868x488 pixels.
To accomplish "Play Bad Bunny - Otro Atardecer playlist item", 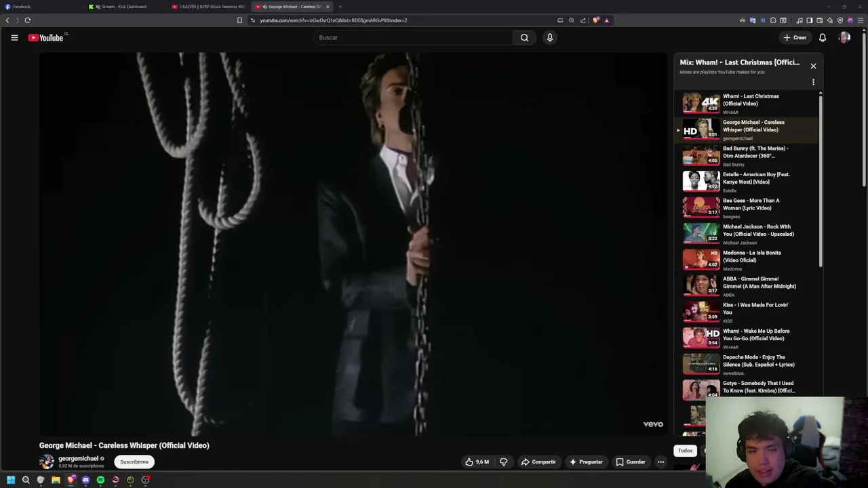I will [x=746, y=156].
